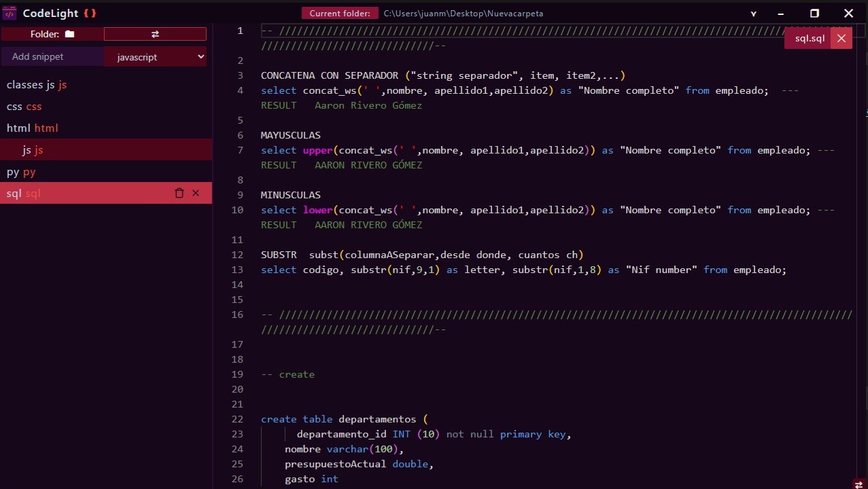Open the javascript language dropdown
This screenshot has width=868, height=489.
click(x=155, y=57)
